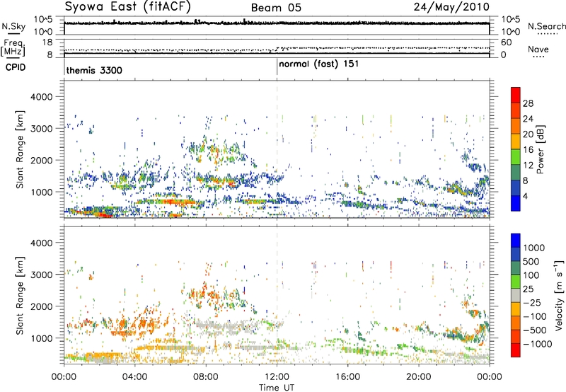Screen dimensions: 566x392
Task: Click the CPID boundary marker at 12:00
Action: [x=277, y=67]
